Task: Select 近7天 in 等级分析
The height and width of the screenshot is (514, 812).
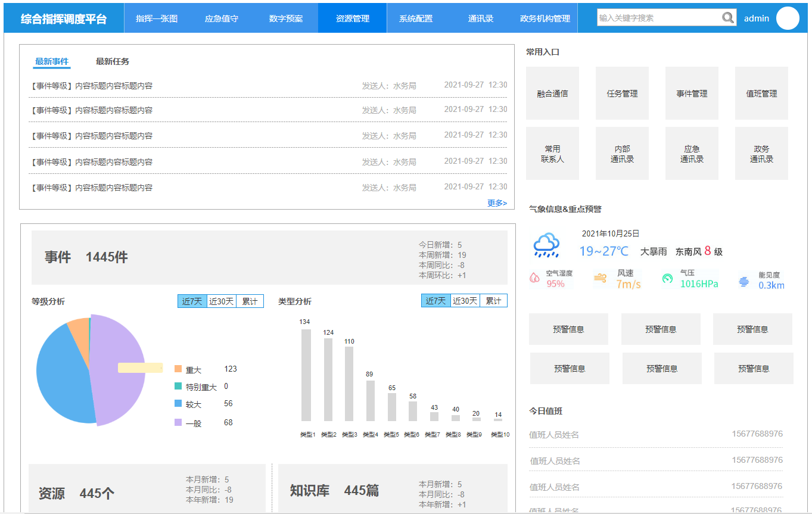Action: click(192, 301)
